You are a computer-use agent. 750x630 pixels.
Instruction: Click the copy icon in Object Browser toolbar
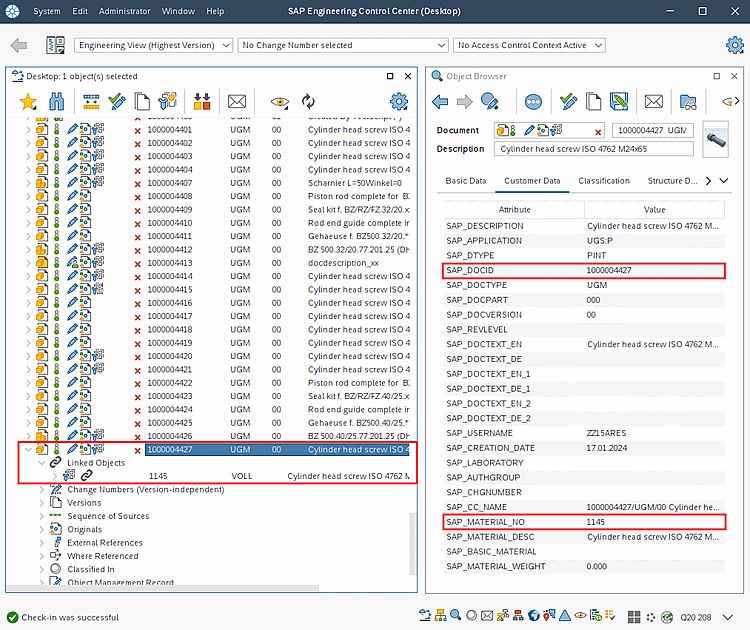(x=594, y=101)
